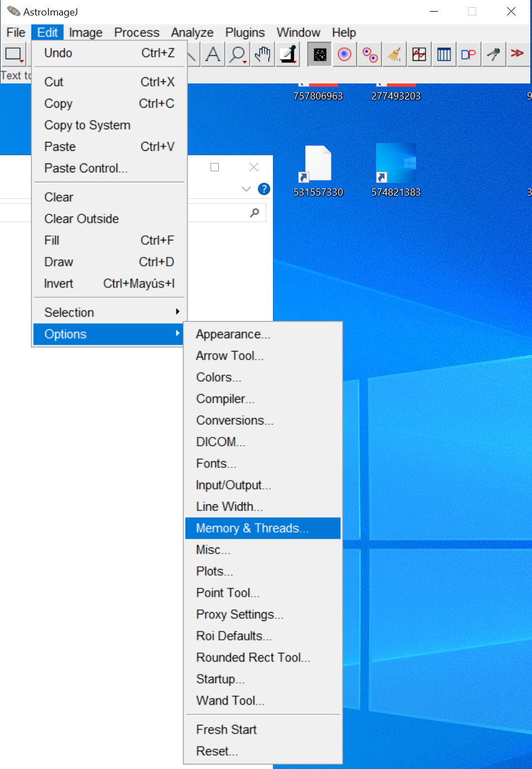Screen dimensions: 532x769
Task: Open Conversions... options
Action: click(263, 420)
